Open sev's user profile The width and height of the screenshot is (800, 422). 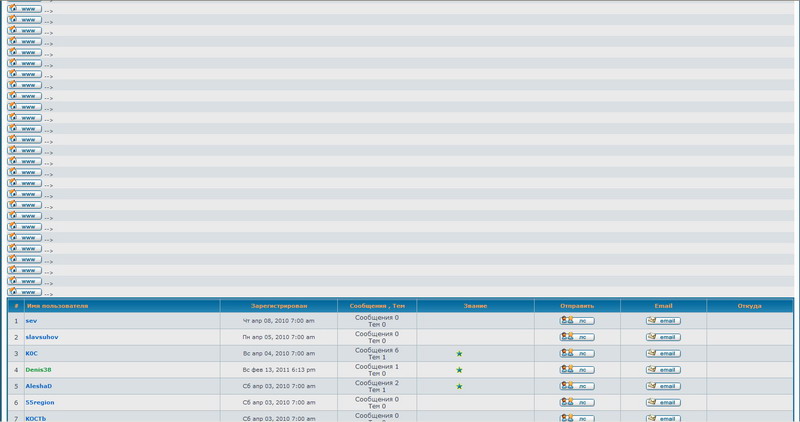point(31,321)
